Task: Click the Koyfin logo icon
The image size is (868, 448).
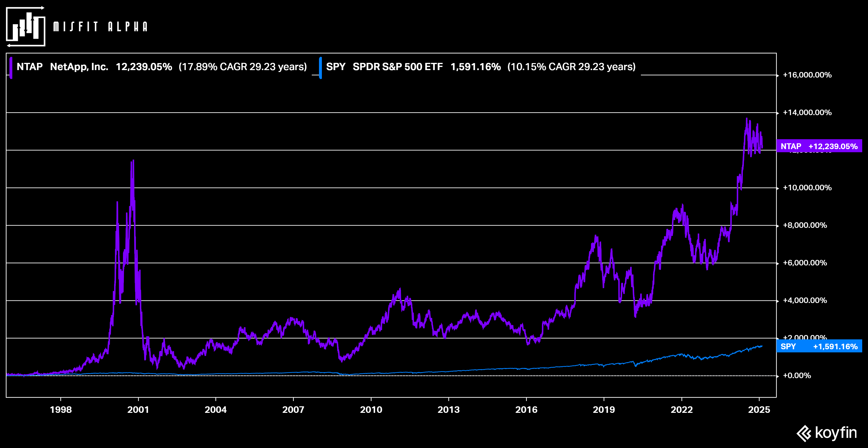Action: (x=804, y=433)
